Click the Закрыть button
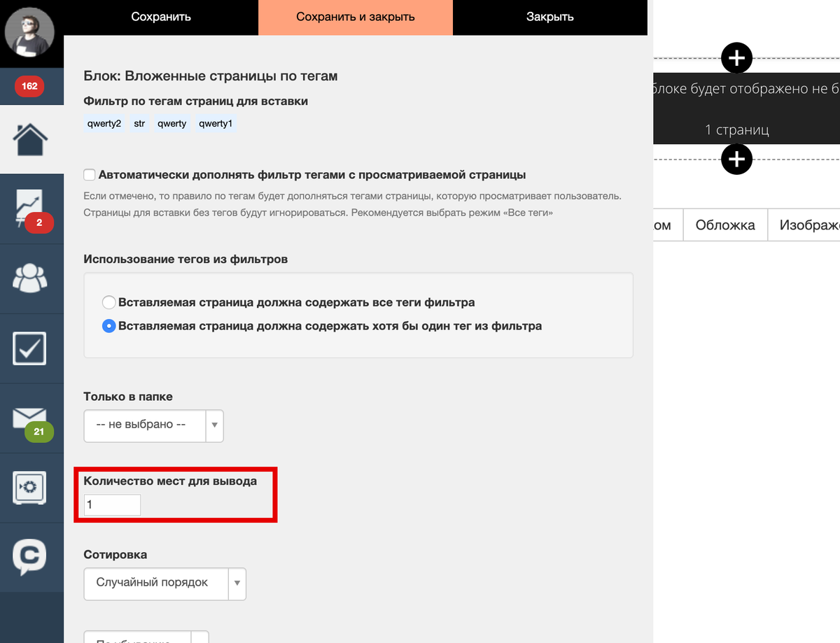The image size is (840, 643). 550,17
